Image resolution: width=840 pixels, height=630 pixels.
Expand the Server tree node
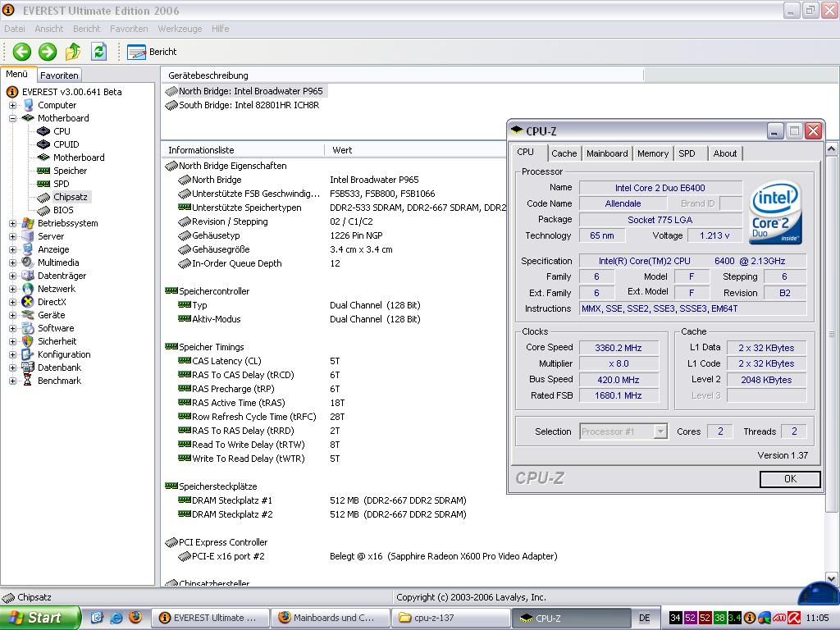point(12,237)
